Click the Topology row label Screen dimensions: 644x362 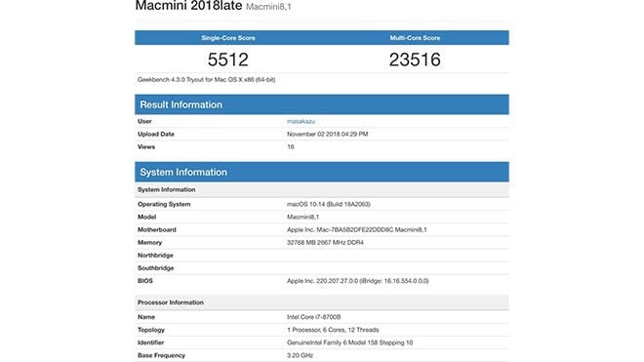click(150, 330)
